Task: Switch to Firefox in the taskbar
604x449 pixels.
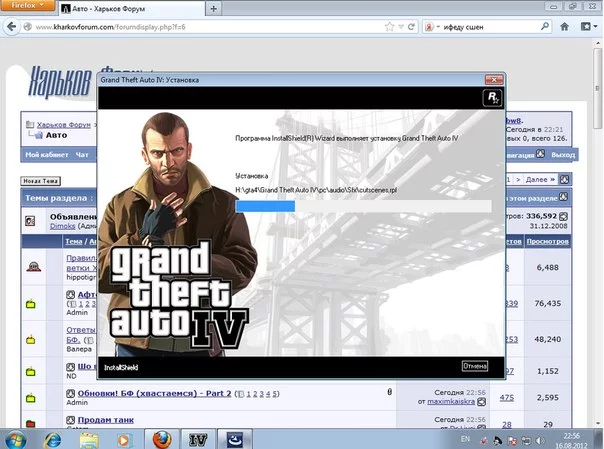Action: tap(162, 439)
